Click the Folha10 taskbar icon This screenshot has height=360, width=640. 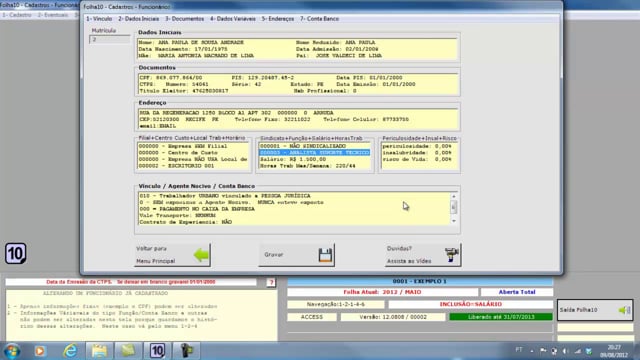pos(157,351)
